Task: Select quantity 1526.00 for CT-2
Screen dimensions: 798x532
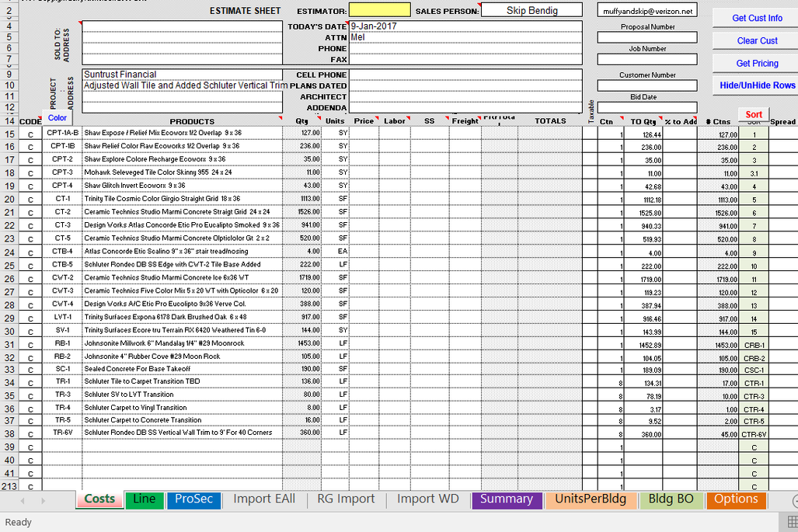Action: pyautogui.click(x=301, y=212)
